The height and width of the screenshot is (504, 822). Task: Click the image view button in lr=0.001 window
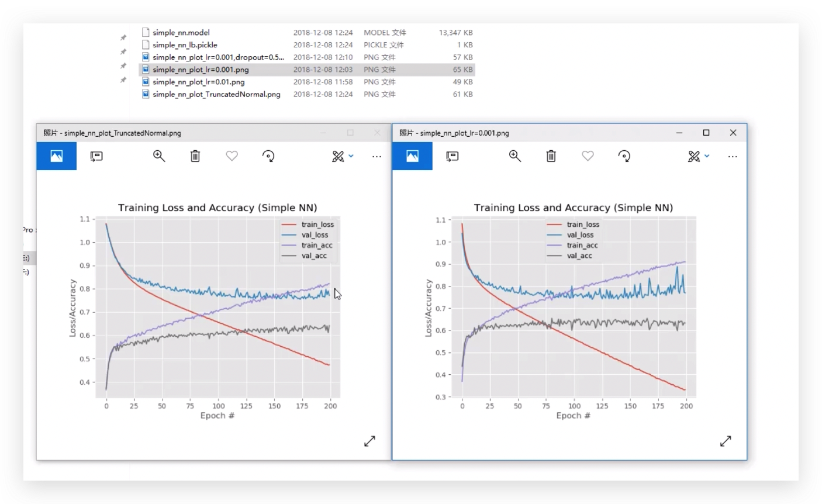tap(413, 156)
